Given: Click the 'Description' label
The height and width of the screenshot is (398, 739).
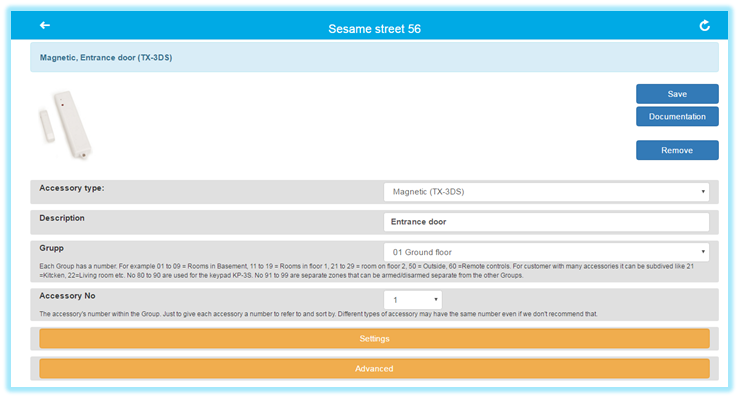Looking at the screenshot, I should pyautogui.click(x=62, y=218).
